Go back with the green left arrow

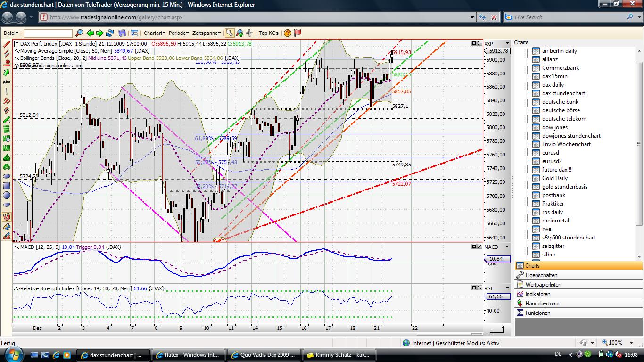(x=90, y=33)
